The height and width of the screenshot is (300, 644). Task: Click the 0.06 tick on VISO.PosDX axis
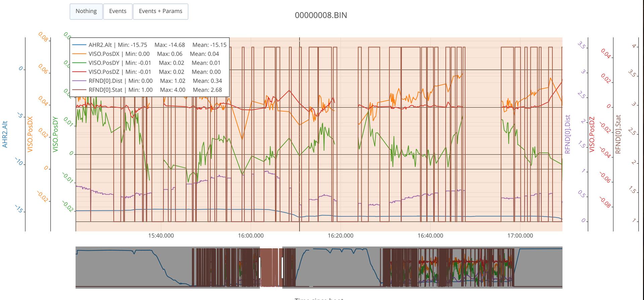pyautogui.click(x=43, y=69)
